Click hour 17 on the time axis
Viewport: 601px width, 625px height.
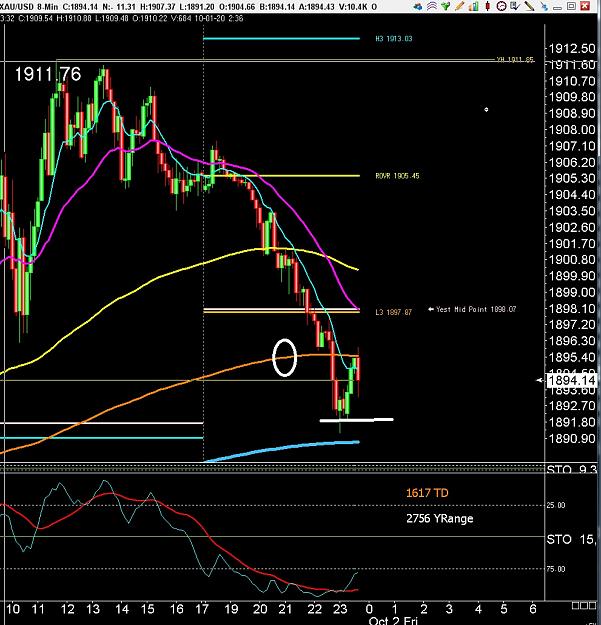(202, 609)
